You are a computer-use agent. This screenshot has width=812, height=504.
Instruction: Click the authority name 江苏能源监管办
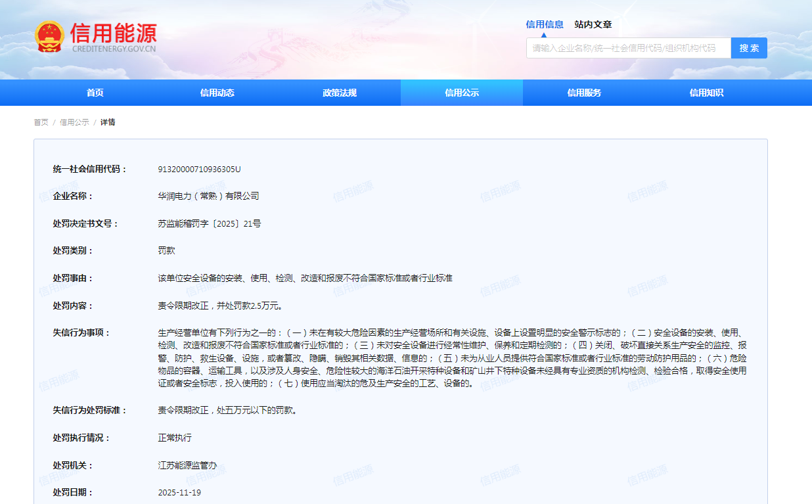[187, 465]
